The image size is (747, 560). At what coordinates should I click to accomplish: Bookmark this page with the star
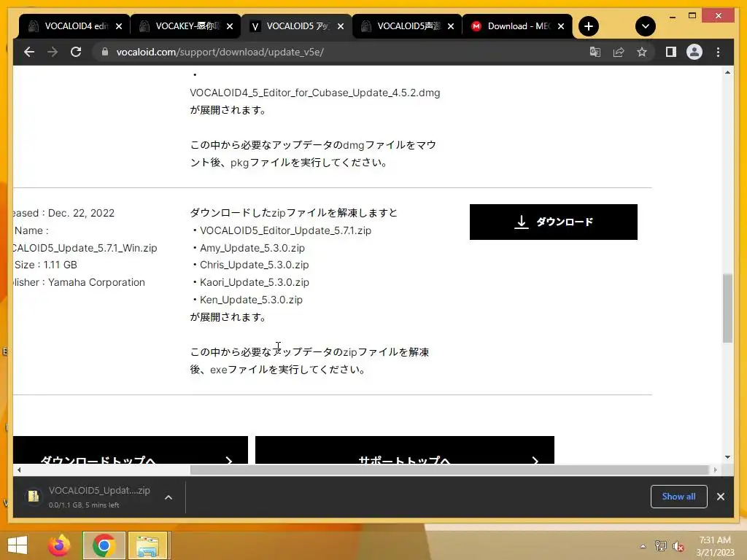tap(642, 52)
